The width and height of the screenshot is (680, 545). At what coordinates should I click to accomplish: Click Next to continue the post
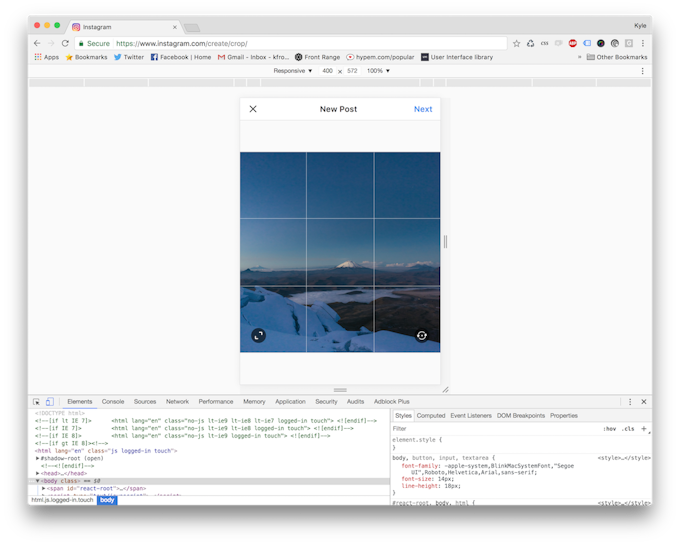click(x=423, y=109)
